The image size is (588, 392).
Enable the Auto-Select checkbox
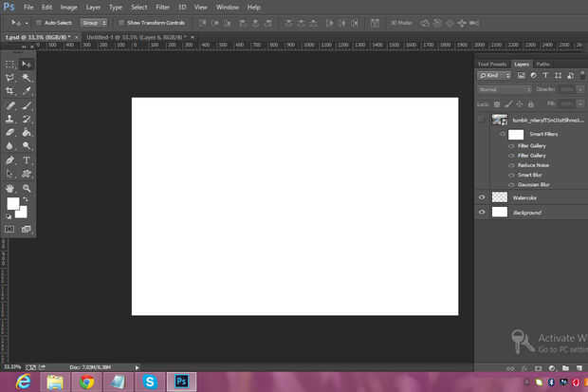[38, 21]
